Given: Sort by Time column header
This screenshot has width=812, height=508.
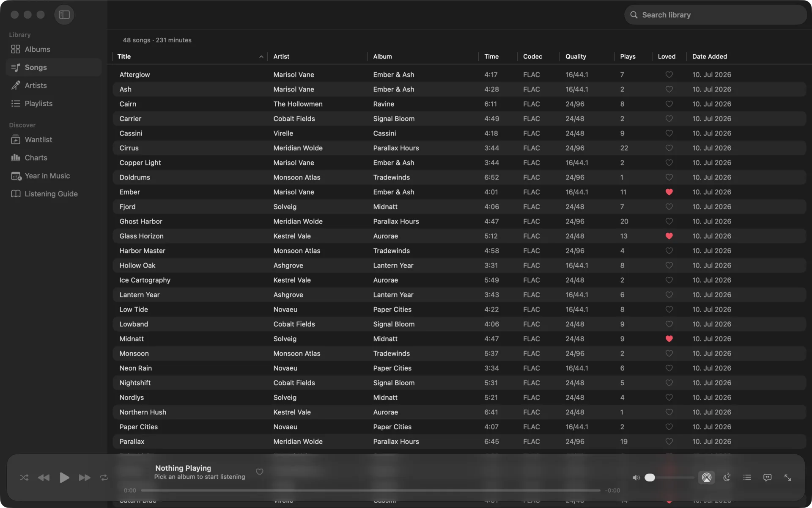Looking at the screenshot, I should pyautogui.click(x=491, y=56).
